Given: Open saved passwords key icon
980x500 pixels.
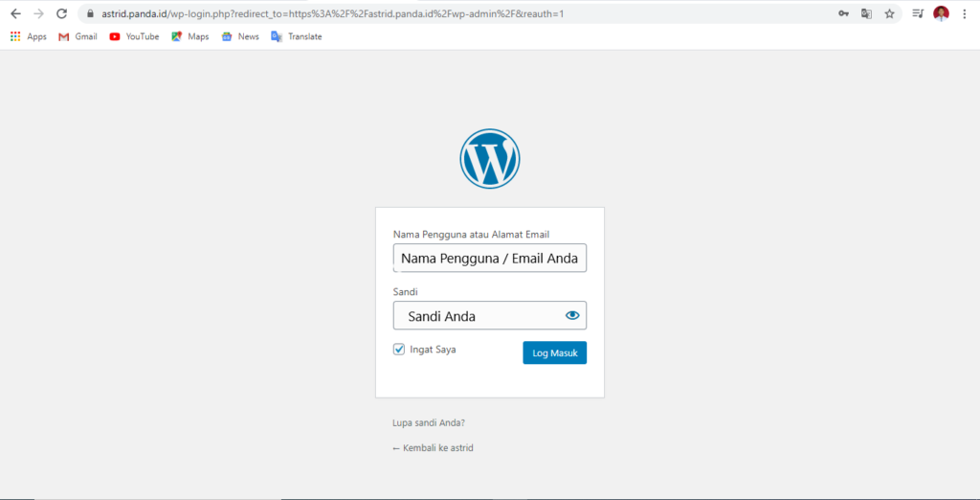Looking at the screenshot, I should click(843, 13).
